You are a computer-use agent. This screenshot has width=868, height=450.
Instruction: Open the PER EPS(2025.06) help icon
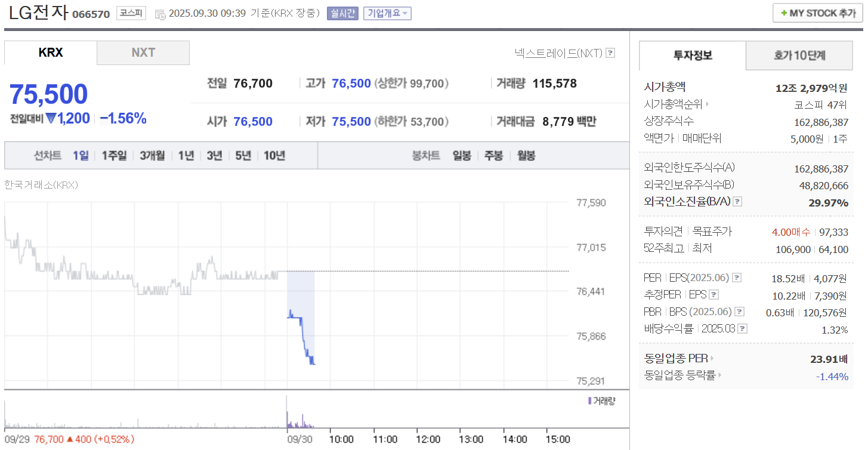pyautogui.click(x=737, y=278)
